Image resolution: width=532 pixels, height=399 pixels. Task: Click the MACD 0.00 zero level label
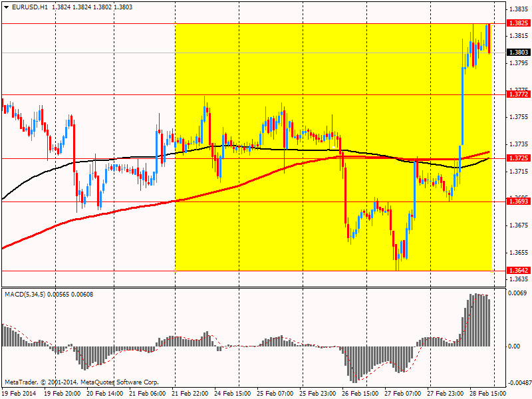pyautogui.click(x=514, y=346)
